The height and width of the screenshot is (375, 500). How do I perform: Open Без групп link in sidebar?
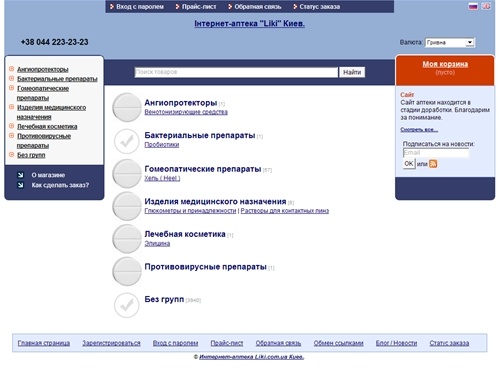[x=31, y=155]
